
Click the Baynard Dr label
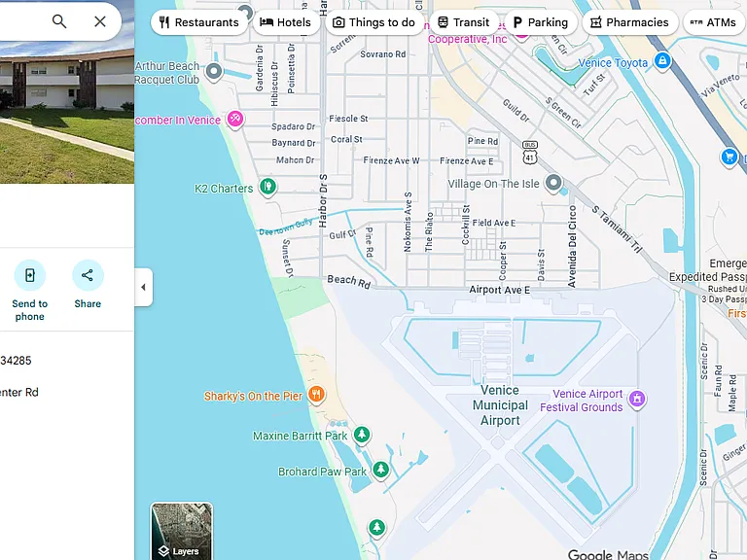point(294,143)
